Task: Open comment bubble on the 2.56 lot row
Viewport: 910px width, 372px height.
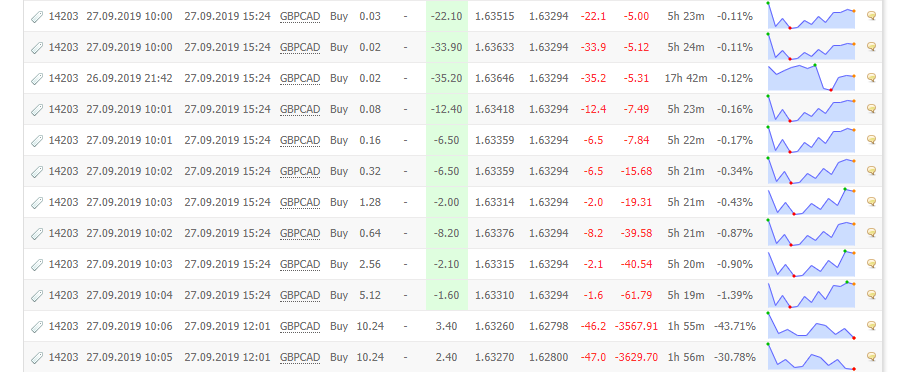Action: 871,263
